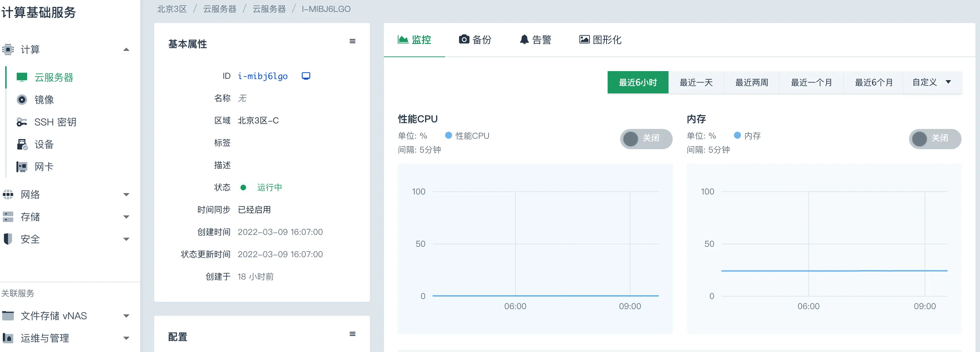Expand the 网络 sidebar section
Image resolution: width=980 pixels, height=352 pixels.
[x=126, y=195]
